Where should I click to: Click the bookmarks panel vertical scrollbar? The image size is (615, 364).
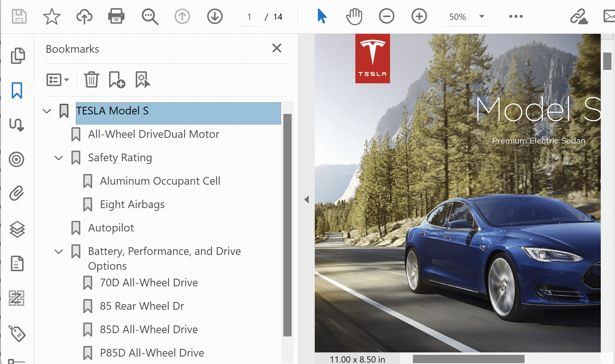pos(287,225)
